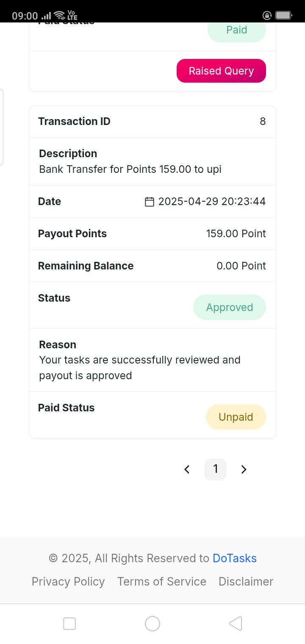
Task: Tap the battery icon in status bar
Action: tap(284, 16)
